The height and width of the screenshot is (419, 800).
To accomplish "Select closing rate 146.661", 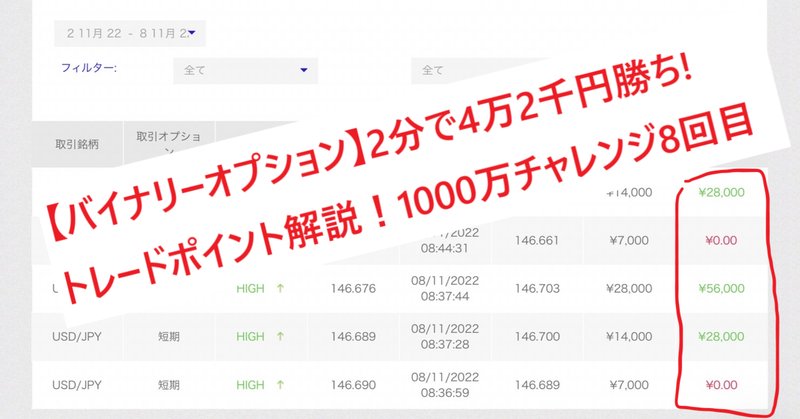I will point(537,240).
